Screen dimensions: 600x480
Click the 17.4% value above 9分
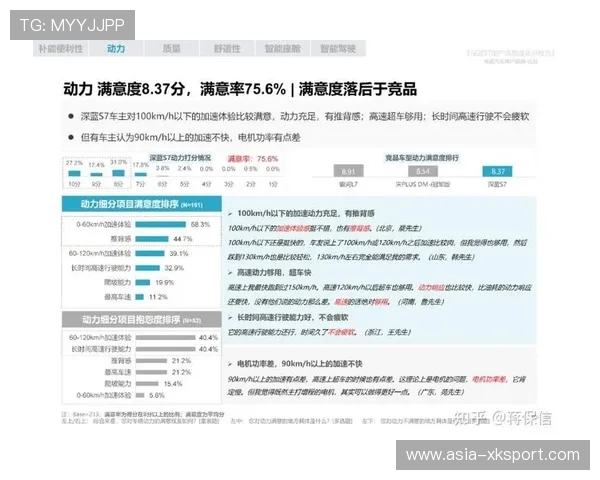(x=96, y=165)
